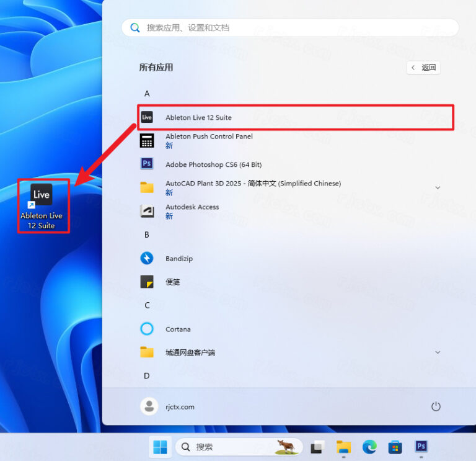Click the Windows Start button on taskbar
Image resolution: width=476 pixels, height=461 pixels.
coord(160,447)
